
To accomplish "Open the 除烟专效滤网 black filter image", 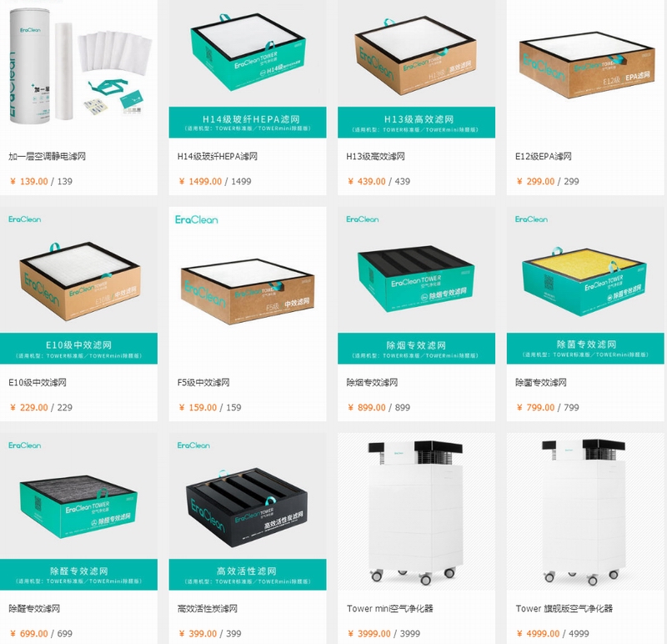I will pyautogui.click(x=416, y=285).
